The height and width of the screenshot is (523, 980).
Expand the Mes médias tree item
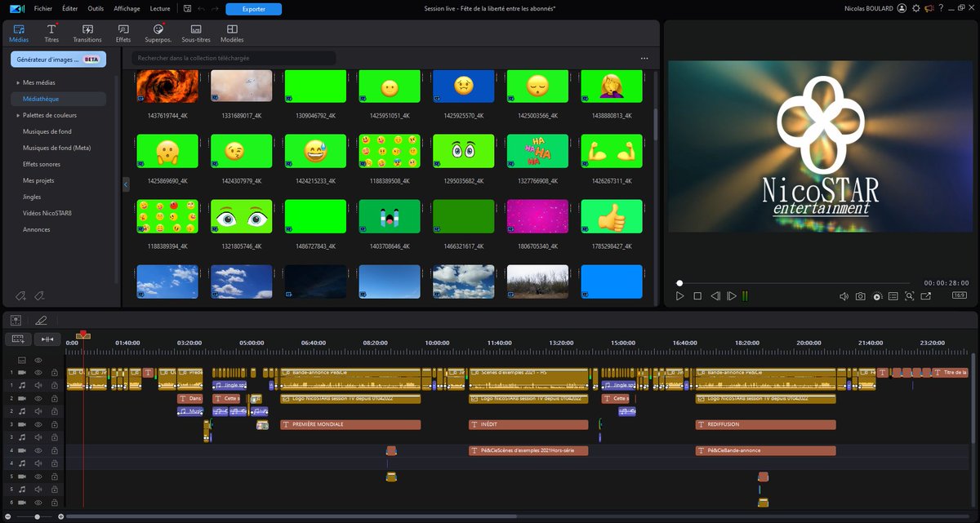[x=18, y=82]
